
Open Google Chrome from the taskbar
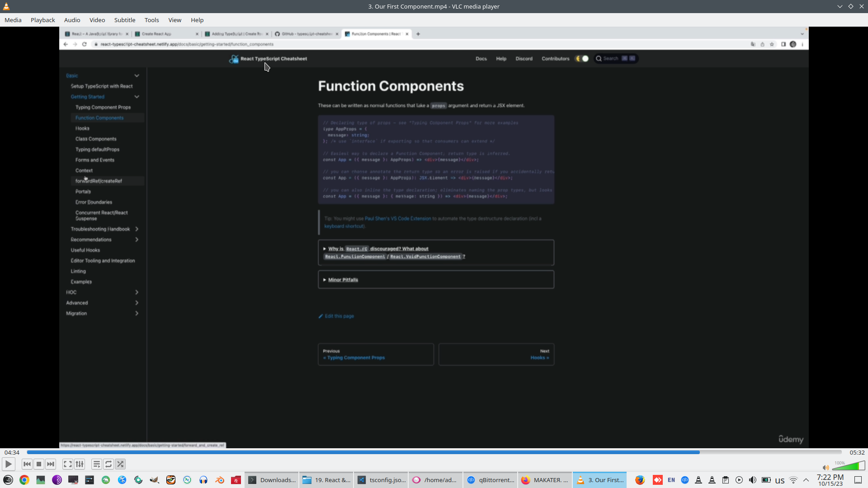tap(24, 480)
